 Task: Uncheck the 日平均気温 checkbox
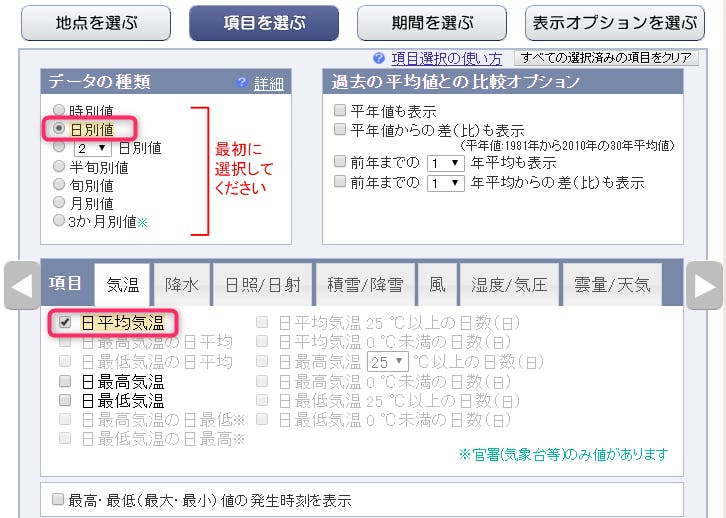pyautogui.click(x=65, y=322)
